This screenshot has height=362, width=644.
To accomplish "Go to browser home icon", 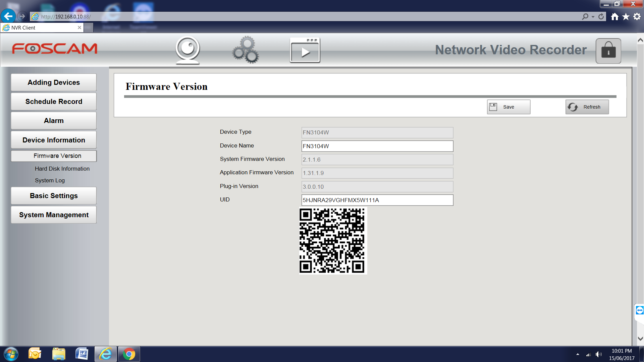I will (x=614, y=16).
